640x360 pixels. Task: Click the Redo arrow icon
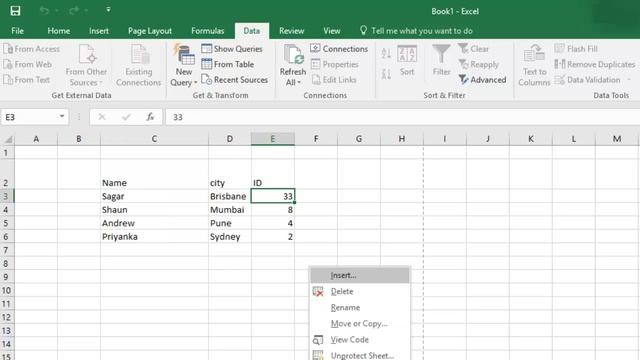[x=74, y=11]
